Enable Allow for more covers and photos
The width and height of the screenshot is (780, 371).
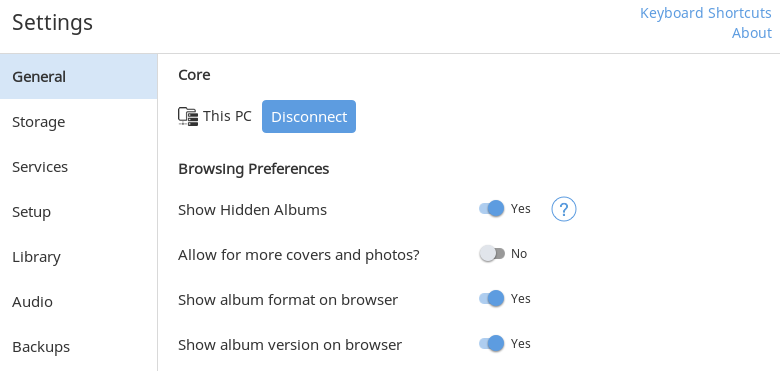coord(492,254)
